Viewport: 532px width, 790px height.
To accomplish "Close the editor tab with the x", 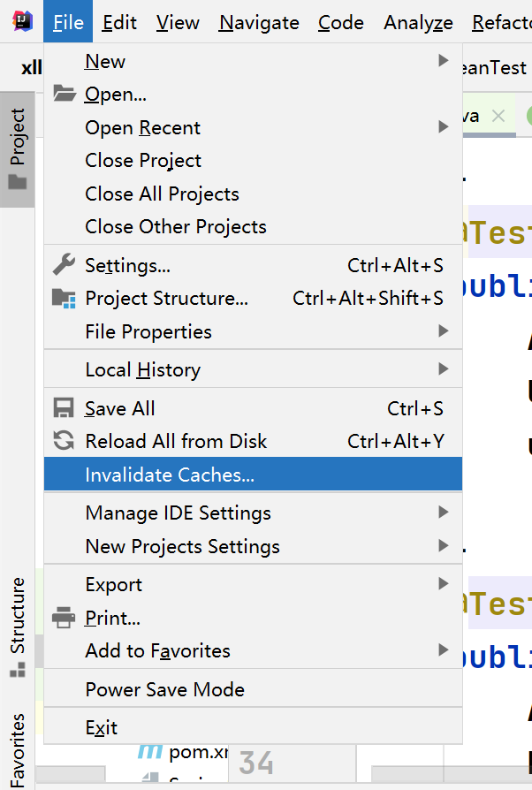I will (498, 116).
